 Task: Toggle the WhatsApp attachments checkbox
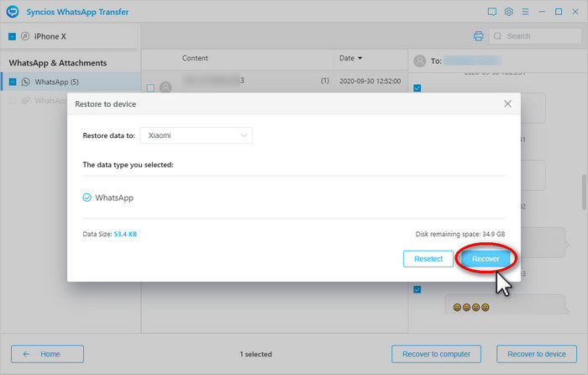(13, 101)
